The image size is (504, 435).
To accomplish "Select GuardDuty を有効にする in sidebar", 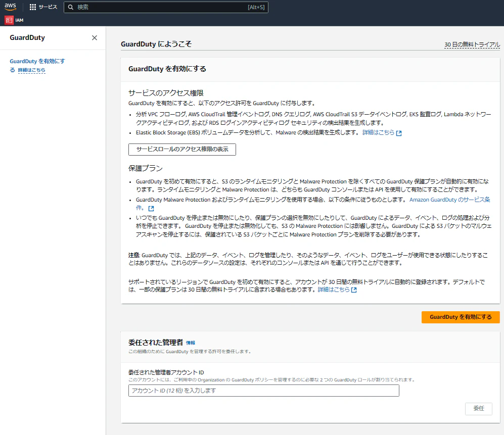I will (37, 65).
